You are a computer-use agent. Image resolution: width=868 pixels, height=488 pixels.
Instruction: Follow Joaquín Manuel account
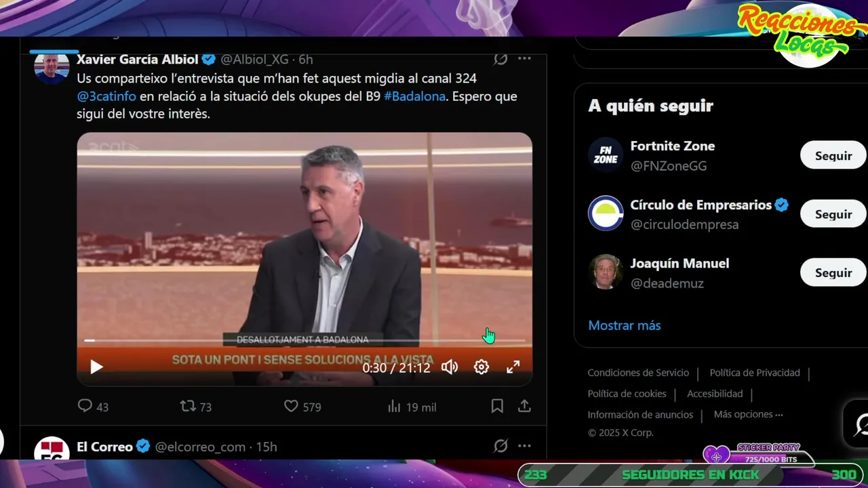tap(833, 272)
